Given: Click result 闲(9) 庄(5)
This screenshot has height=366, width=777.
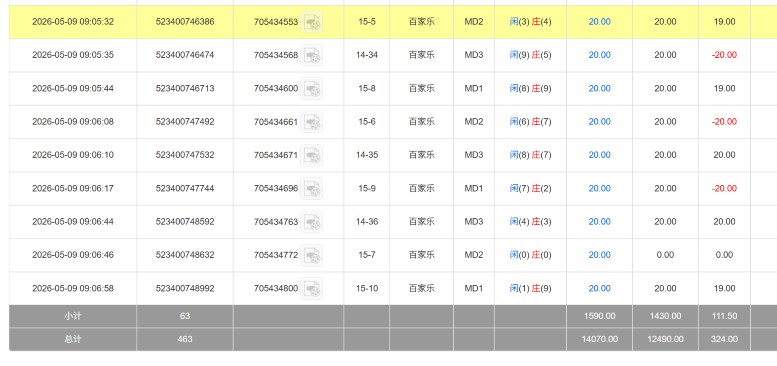Looking at the screenshot, I should (530, 55).
